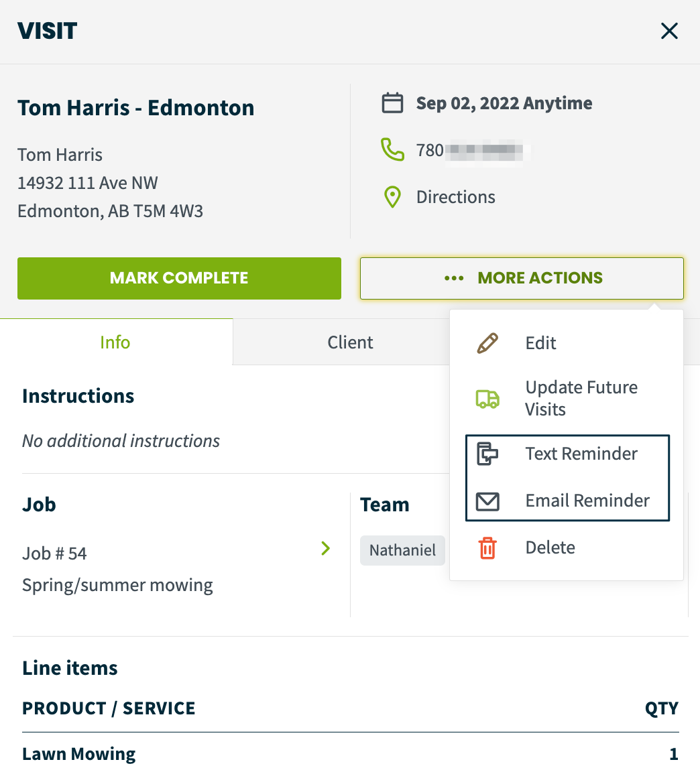Screen dimensions: 700x772
Task: Click the red trash Delete icon
Action: [x=487, y=548]
